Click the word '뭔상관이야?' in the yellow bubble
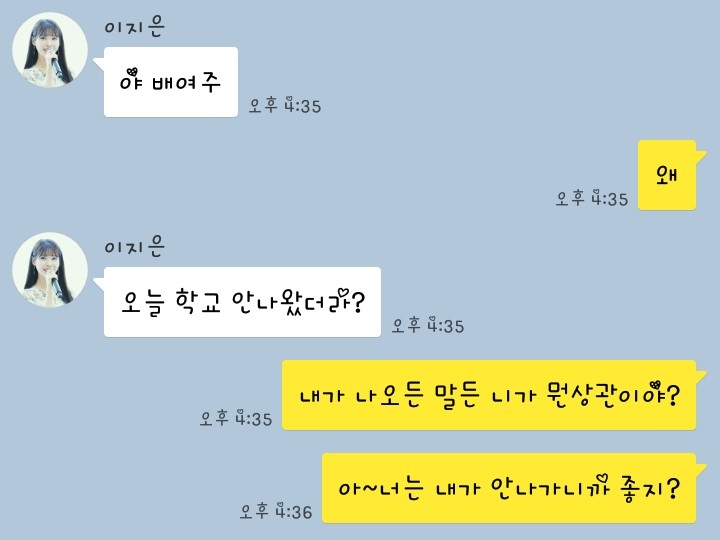The image size is (720, 540). pyautogui.click(x=613, y=394)
